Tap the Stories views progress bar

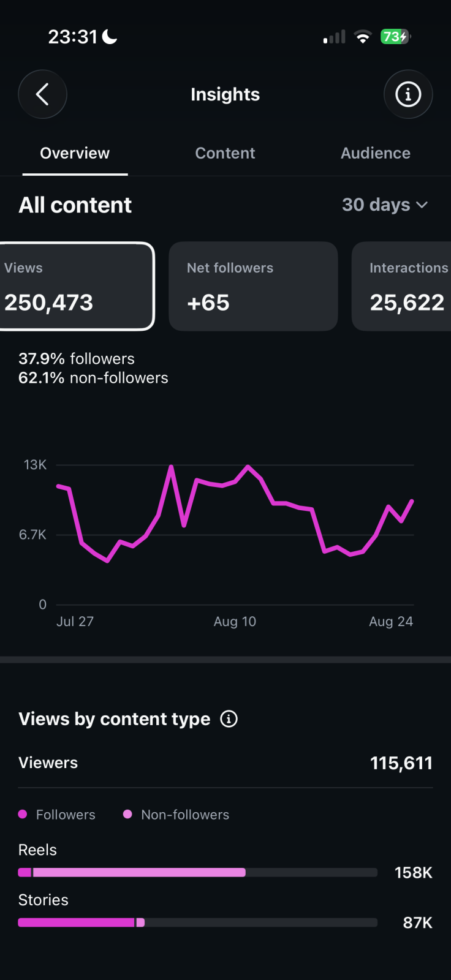198,922
